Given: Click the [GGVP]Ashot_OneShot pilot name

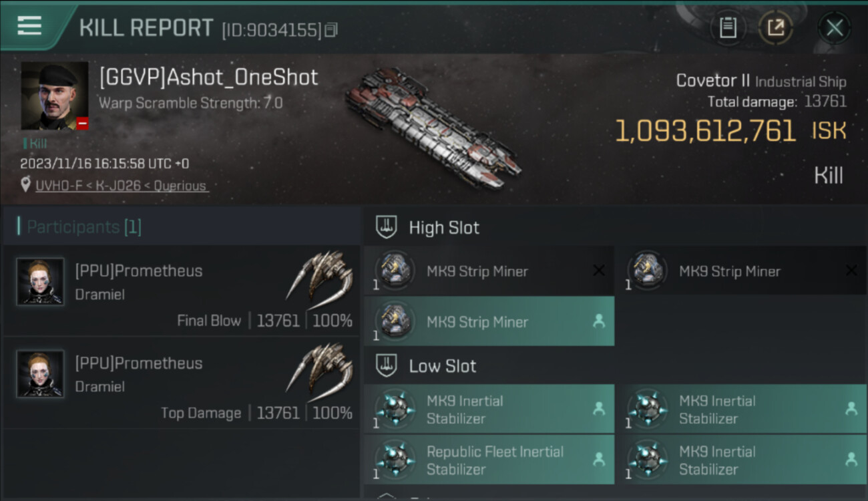Looking at the screenshot, I should (208, 77).
